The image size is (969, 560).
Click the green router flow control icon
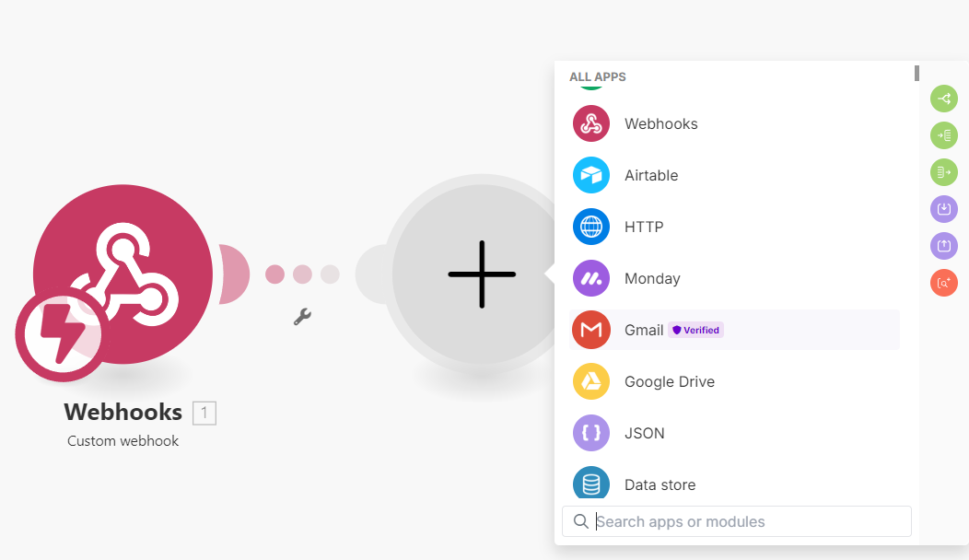click(x=944, y=99)
